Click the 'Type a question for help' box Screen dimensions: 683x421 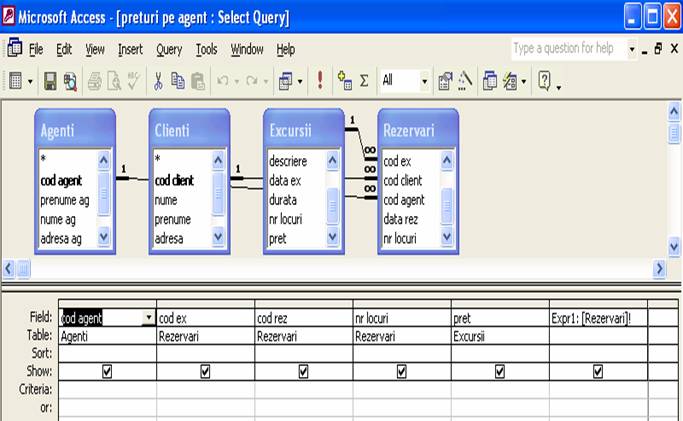tap(565, 48)
